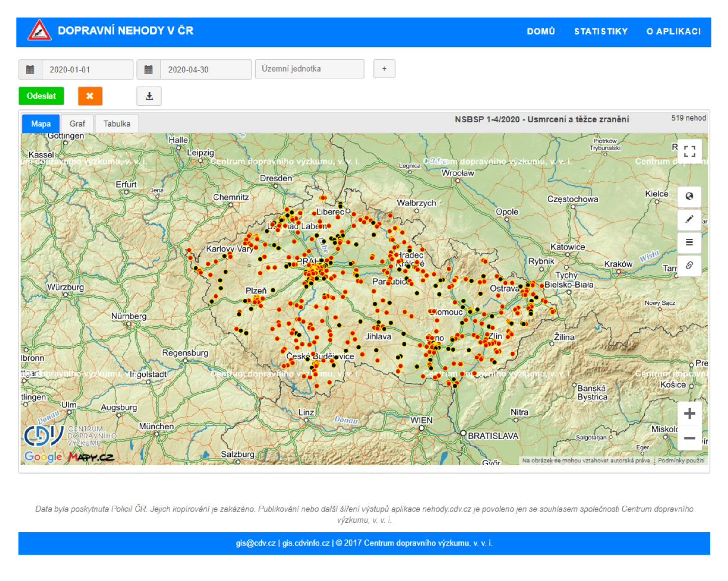Open the O APLIKACI menu item
This screenshot has height=581, width=728.
pyautogui.click(x=674, y=31)
